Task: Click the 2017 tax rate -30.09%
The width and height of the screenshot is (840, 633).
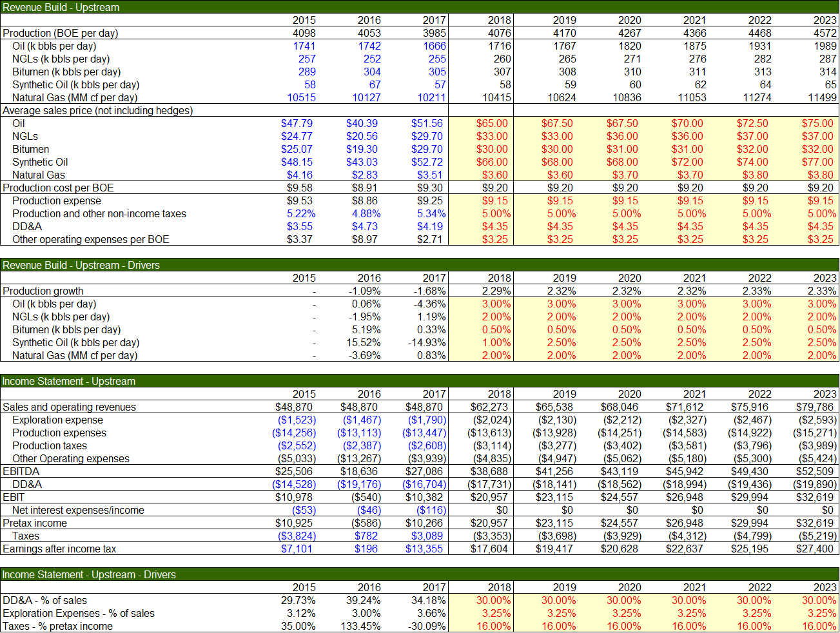Action: 426,626
